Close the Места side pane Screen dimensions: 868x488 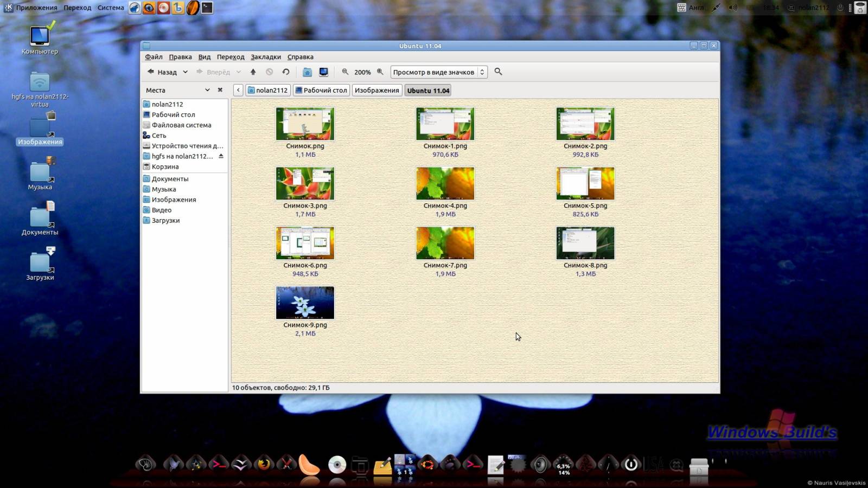(x=220, y=90)
